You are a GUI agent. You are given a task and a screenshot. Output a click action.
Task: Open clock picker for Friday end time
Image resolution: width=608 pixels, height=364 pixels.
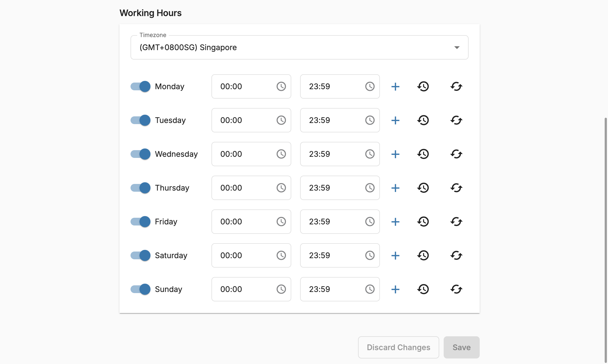[x=370, y=222]
